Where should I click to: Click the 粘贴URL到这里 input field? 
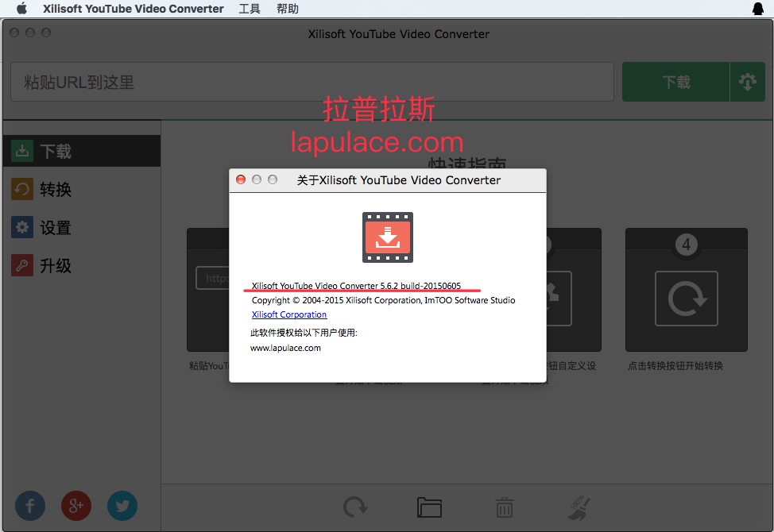coord(312,82)
